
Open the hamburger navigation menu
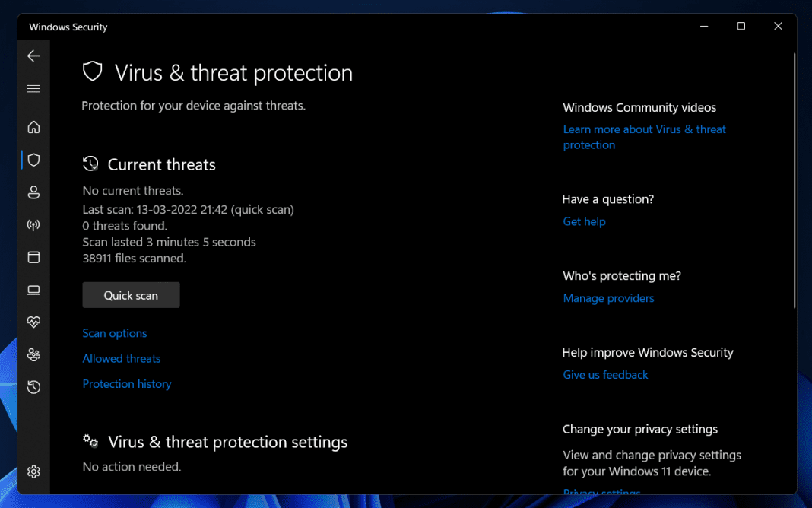point(33,88)
